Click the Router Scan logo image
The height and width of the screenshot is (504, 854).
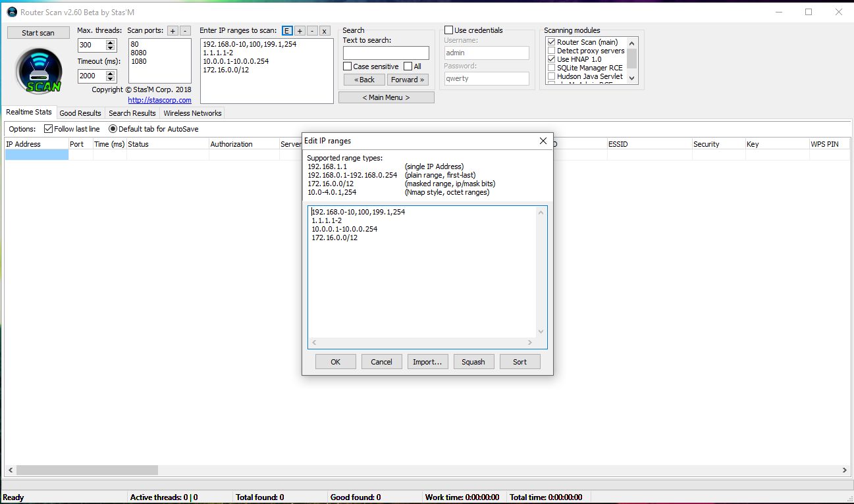39,71
